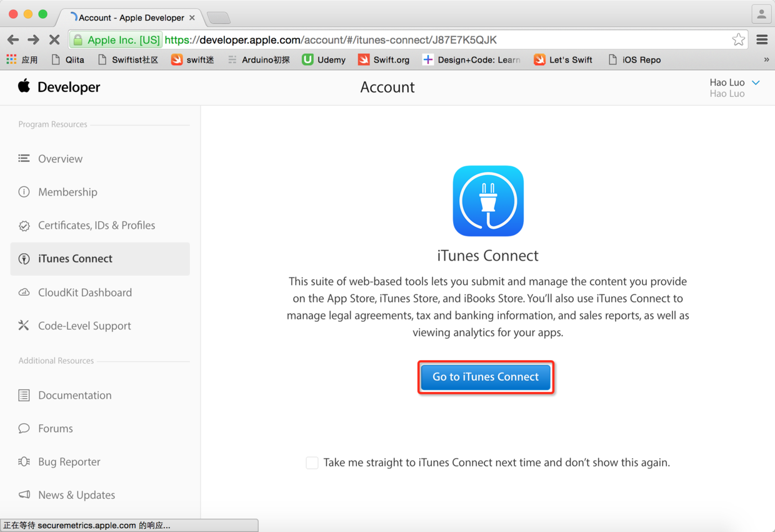Open the Swiftist社区 bookmark
The height and width of the screenshot is (532, 775).
pos(128,60)
